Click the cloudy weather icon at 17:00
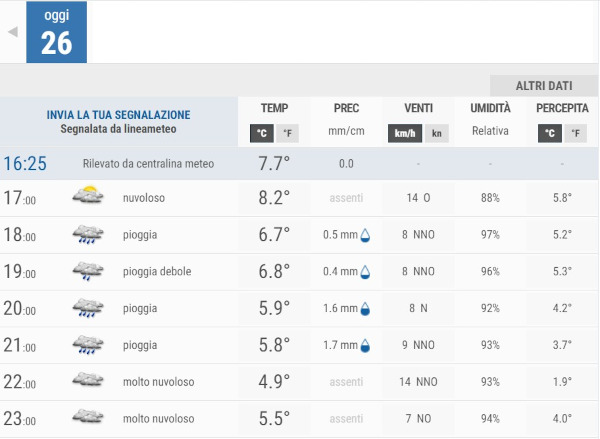Screen dimensions: 600x439 coord(88,198)
